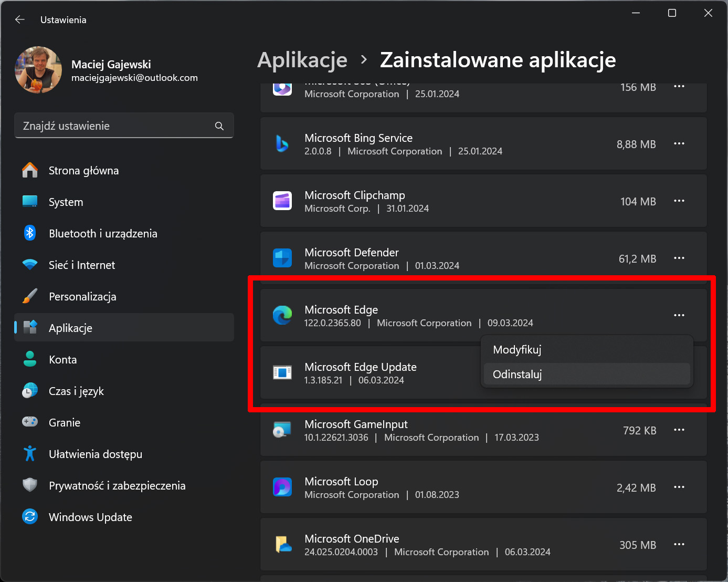This screenshot has width=728, height=582.
Task: Click the search magnifier icon in Znajdź ustawienie
Action: 219,126
